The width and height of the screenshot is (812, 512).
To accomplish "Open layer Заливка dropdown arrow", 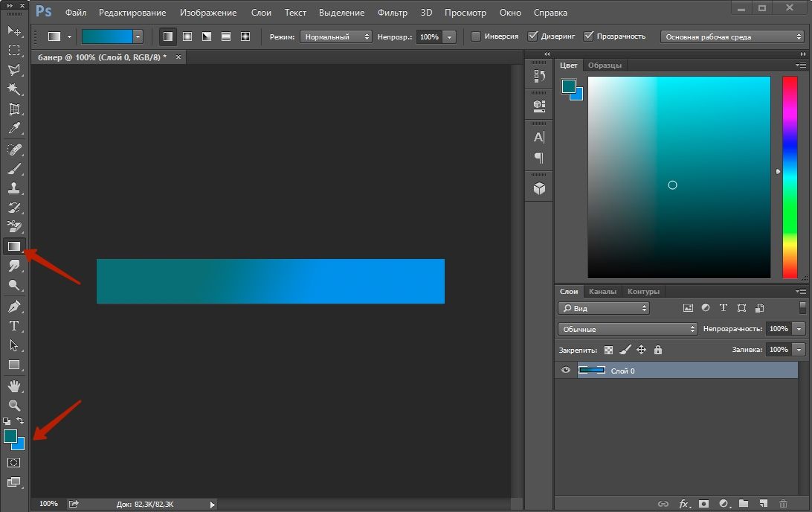I will [x=799, y=350].
